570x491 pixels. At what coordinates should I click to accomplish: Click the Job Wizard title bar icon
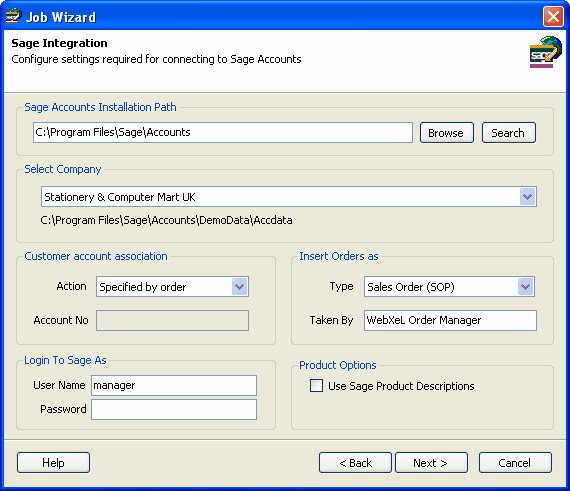tap(13, 16)
